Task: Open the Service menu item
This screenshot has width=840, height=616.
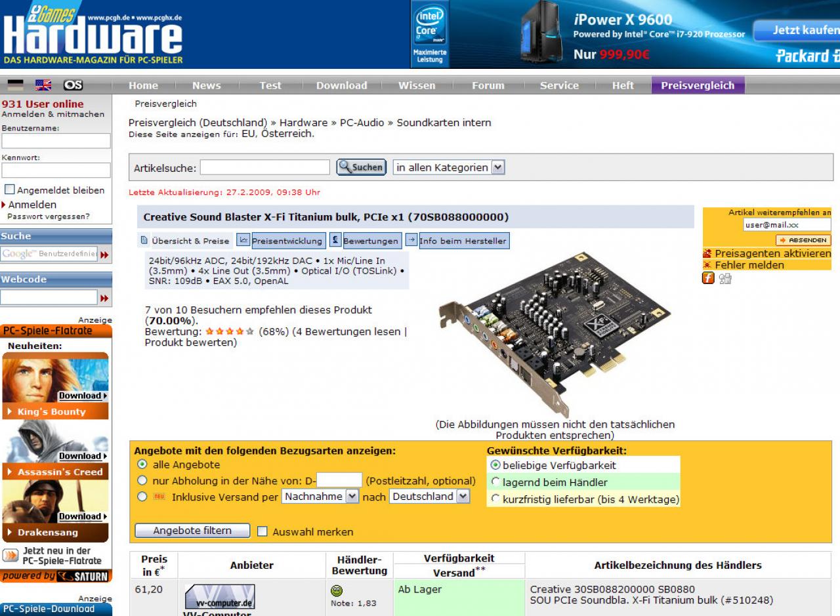Action: pyautogui.click(x=559, y=85)
